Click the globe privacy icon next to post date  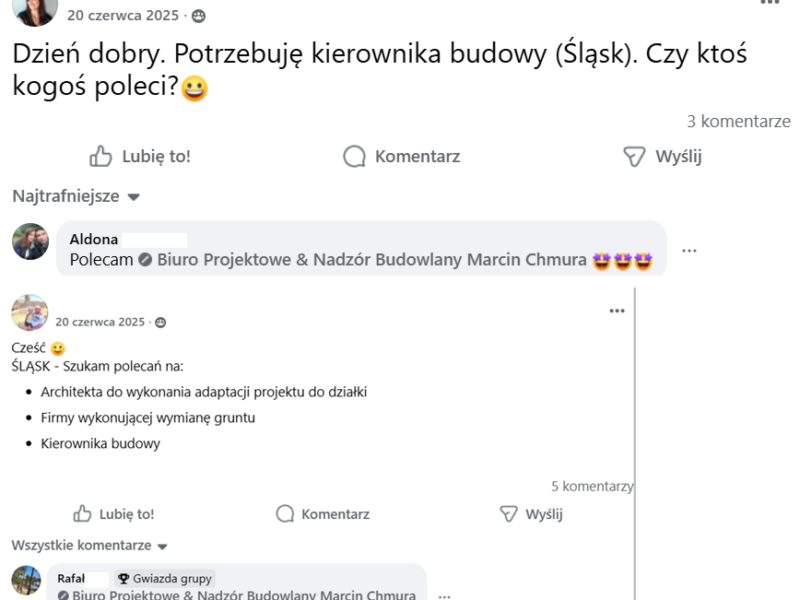point(201,15)
